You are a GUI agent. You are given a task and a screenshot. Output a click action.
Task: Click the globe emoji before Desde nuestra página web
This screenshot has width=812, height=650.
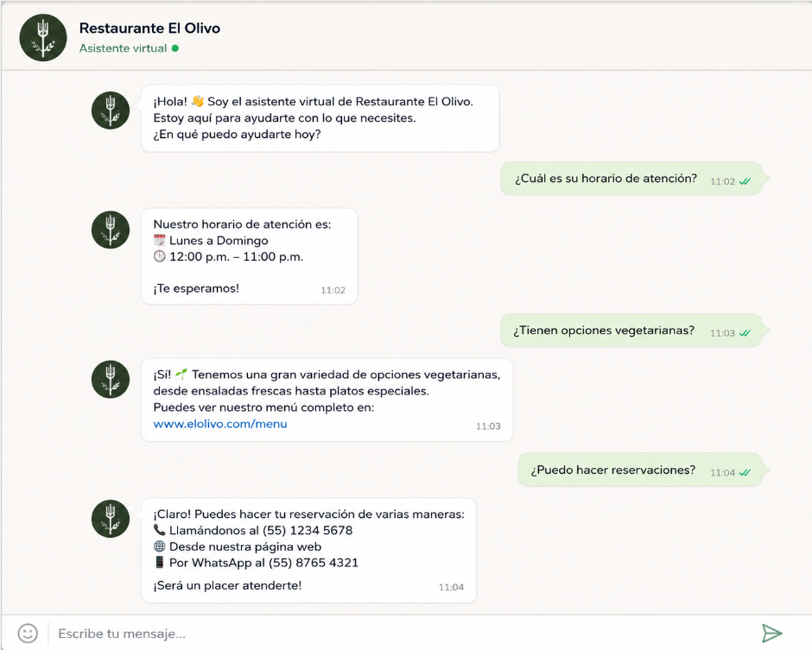tap(160, 546)
